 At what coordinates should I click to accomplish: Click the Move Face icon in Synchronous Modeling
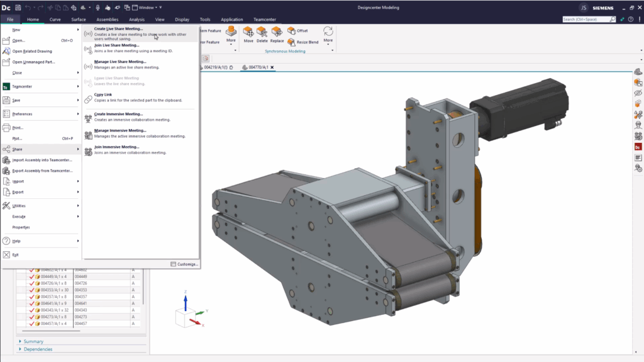[x=248, y=32]
